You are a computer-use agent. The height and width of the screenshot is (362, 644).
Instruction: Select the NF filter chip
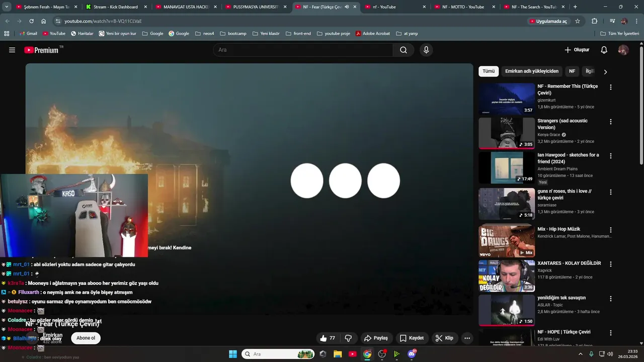click(x=572, y=71)
